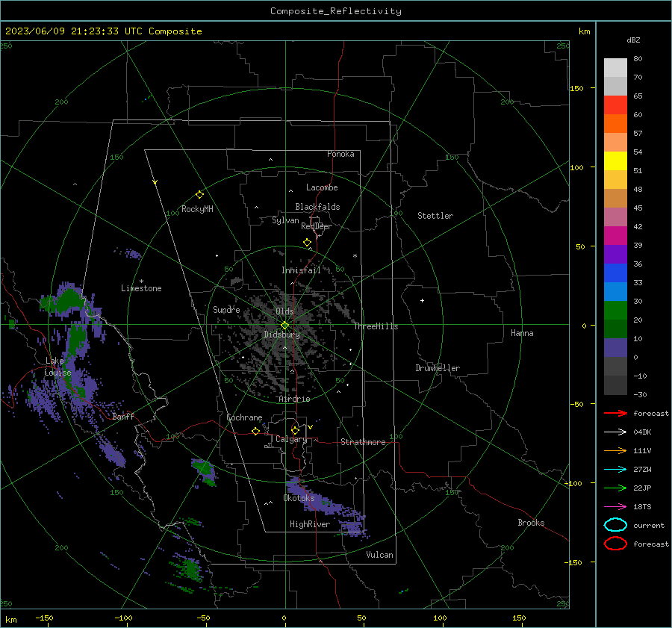Viewport: 672px width, 628px height.
Task: Select the Sundre label
Action: tap(226, 309)
